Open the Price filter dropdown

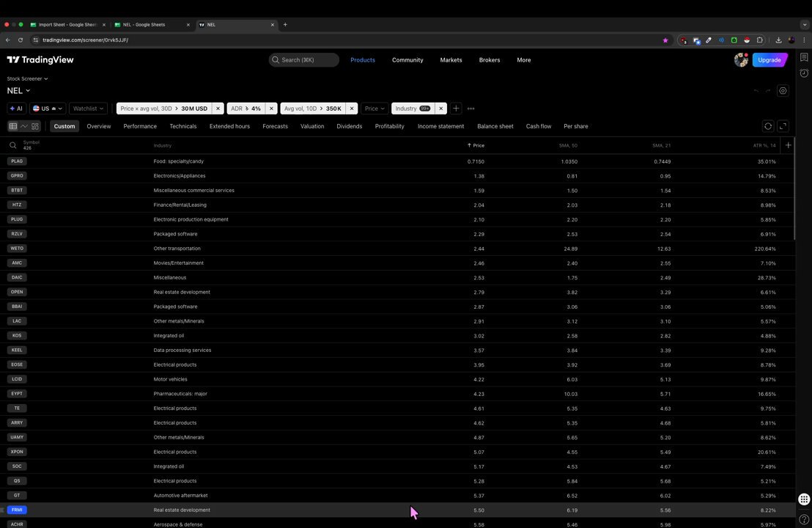[x=374, y=109]
